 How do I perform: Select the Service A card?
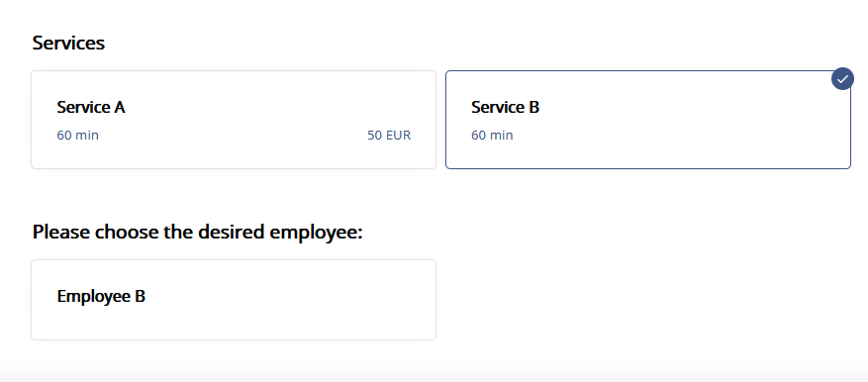(x=234, y=120)
